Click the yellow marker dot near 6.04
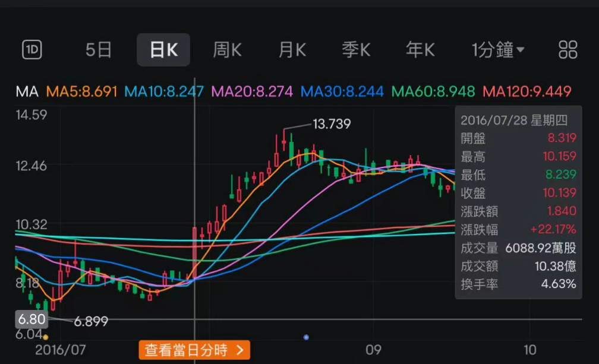The width and height of the screenshot is (599, 364). click(x=45, y=337)
